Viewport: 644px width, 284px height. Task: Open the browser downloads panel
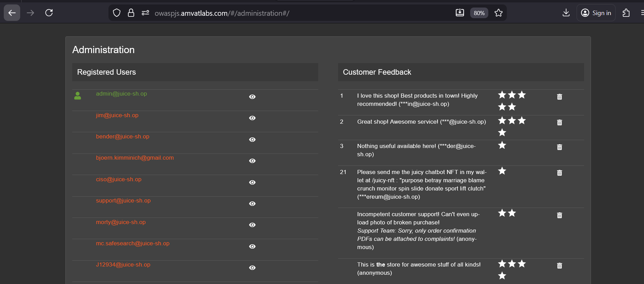pos(566,13)
